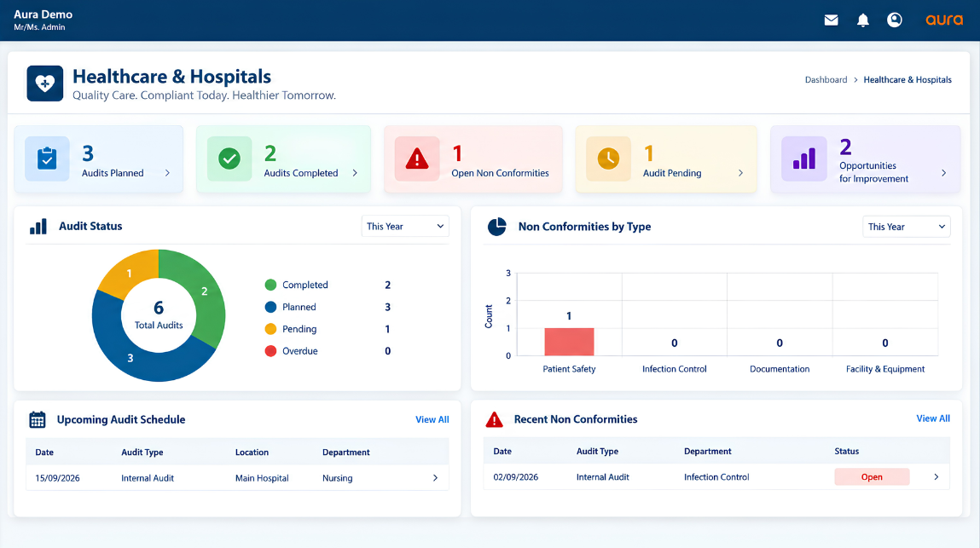This screenshot has height=548, width=980.
Task: Expand the Opportunities for Improvement arrow
Action: click(x=943, y=173)
